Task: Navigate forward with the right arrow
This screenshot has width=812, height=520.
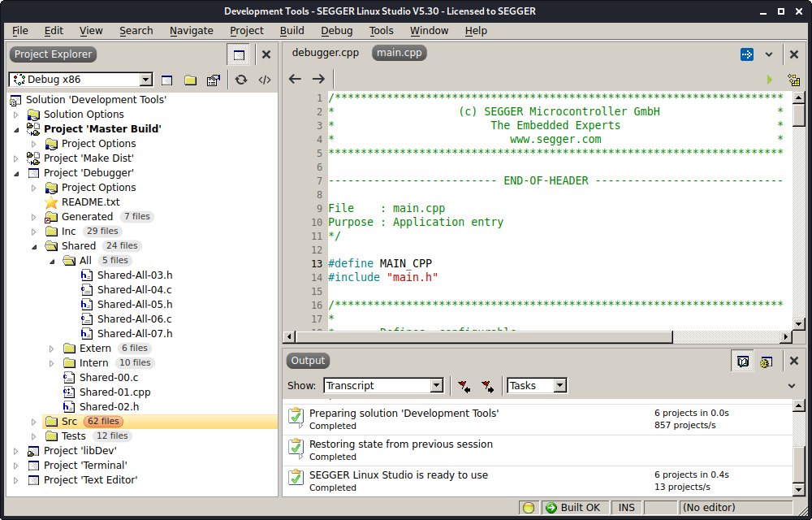Action: coord(318,79)
